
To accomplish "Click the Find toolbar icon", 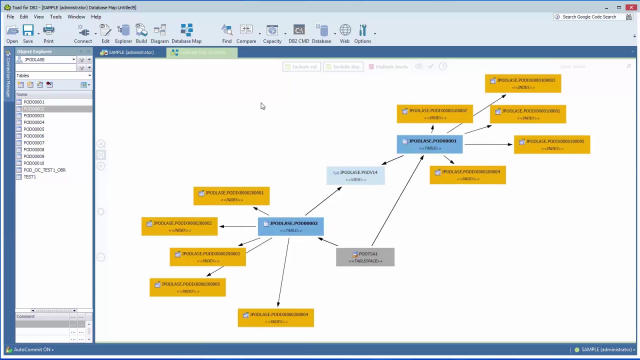I will point(227,33).
